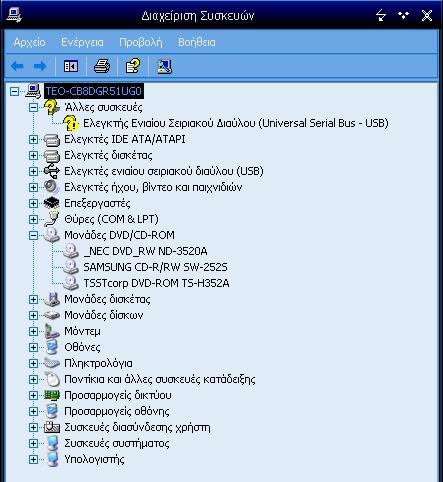Select the USB controller with yellow warning icon

coord(236,123)
